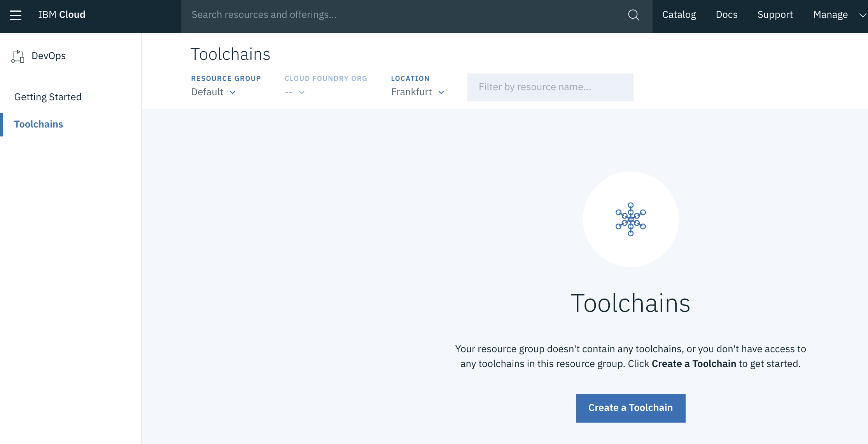Click the search magnifier icon
Image resolution: width=868 pixels, height=444 pixels.
tap(633, 15)
